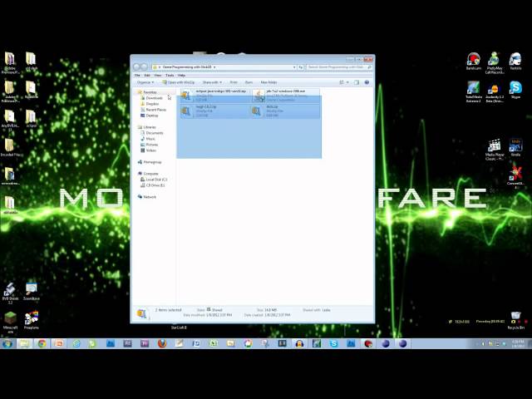Image resolution: width=532 pixels, height=399 pixels.
Task: Open the change view options dropdown arrow
Action: pyautogui.click(x=347, y=82)
